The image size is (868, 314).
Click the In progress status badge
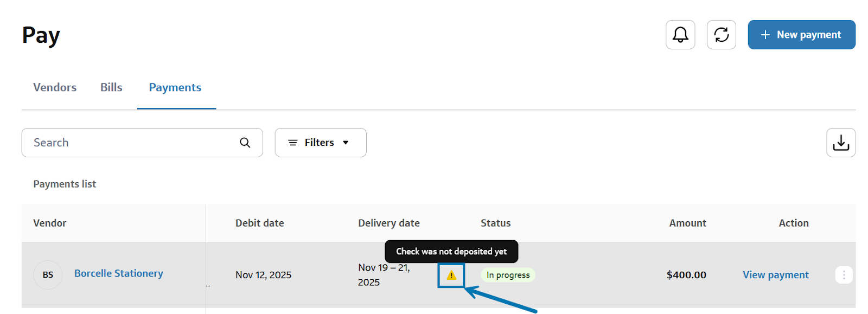coord(508,275)
